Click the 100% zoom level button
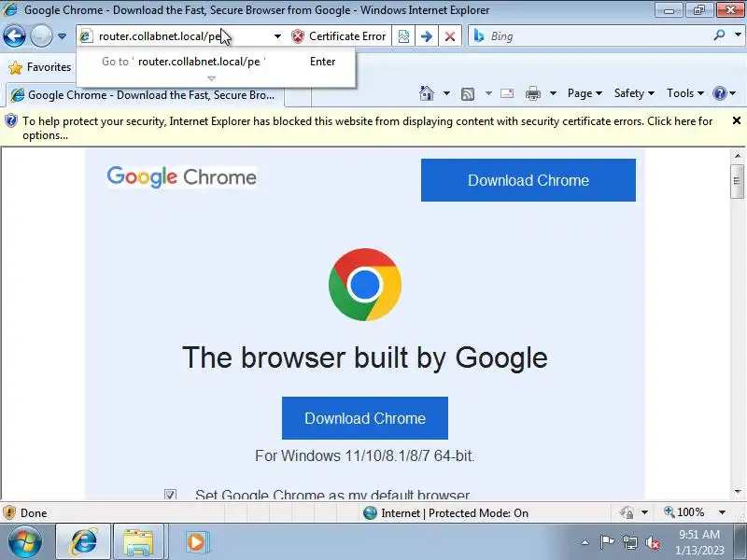Viewport: 747px width, 560px height. click(684, 512)
